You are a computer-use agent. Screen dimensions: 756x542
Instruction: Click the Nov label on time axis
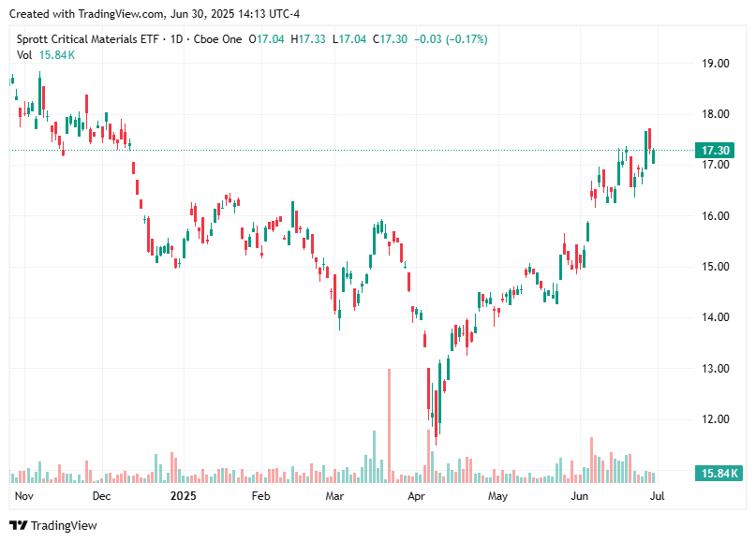(24, 496)
